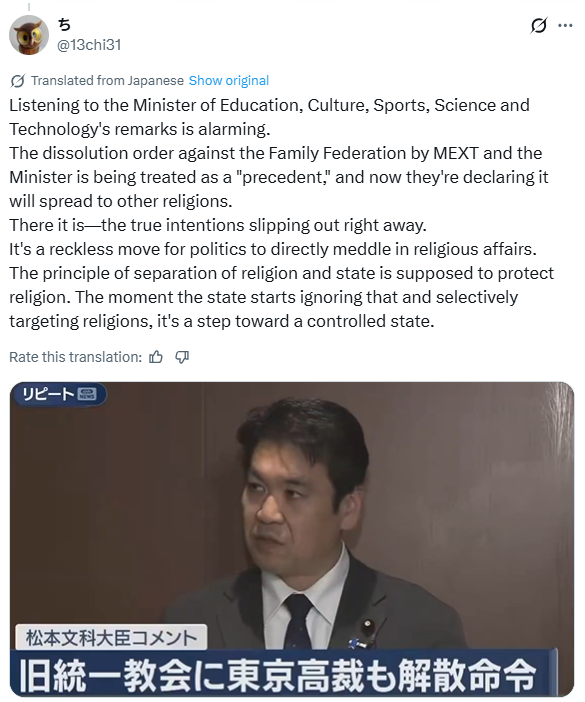This screenshot has height=702, width=585.
Task: Click the 'Translated from Japanese' label
Action: click(107, 81)
